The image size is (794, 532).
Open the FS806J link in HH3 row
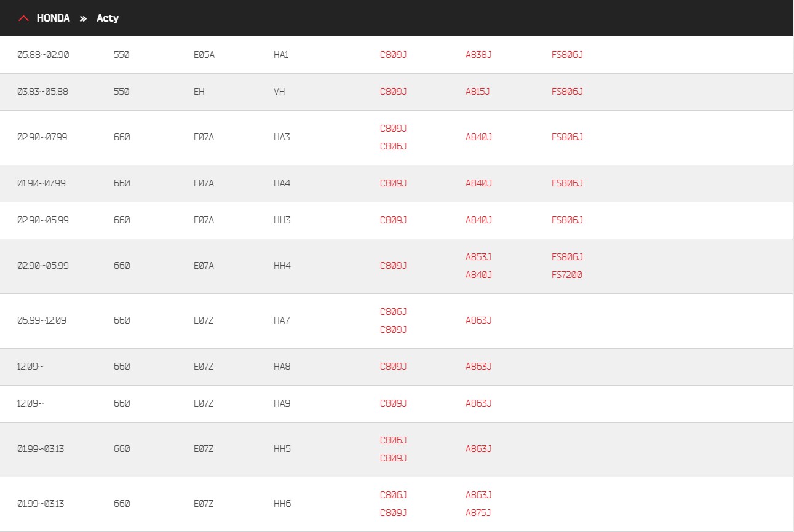point(567,220)
